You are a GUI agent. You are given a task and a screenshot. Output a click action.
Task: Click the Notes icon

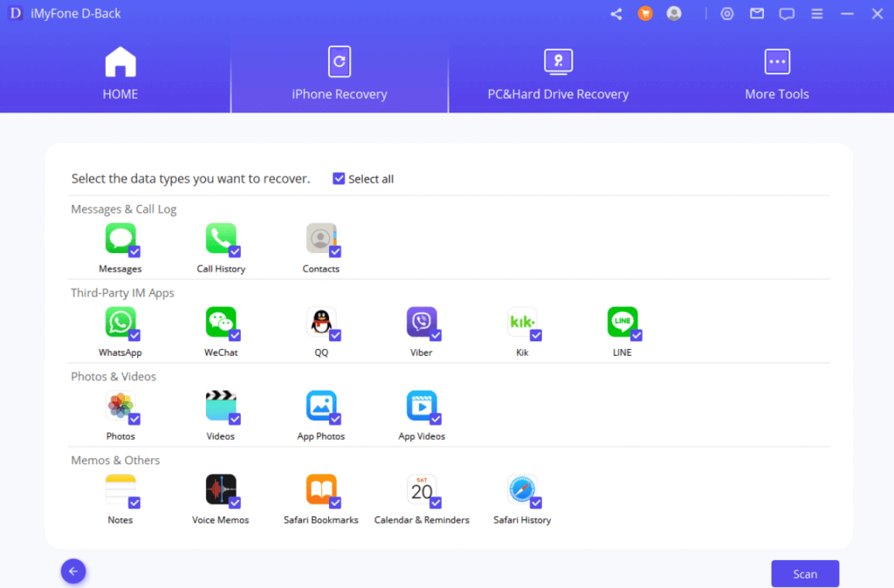pos(120,489)
